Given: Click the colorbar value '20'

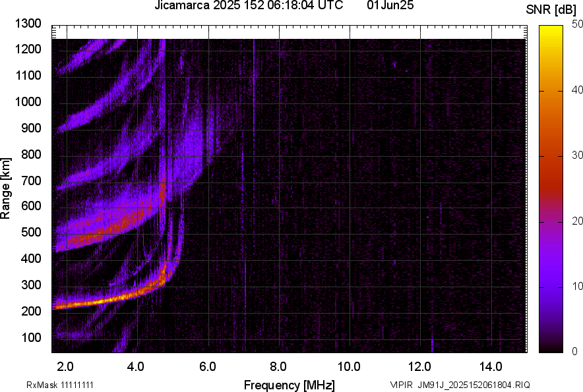Looking at the screenshot, I should pos(578,221).
